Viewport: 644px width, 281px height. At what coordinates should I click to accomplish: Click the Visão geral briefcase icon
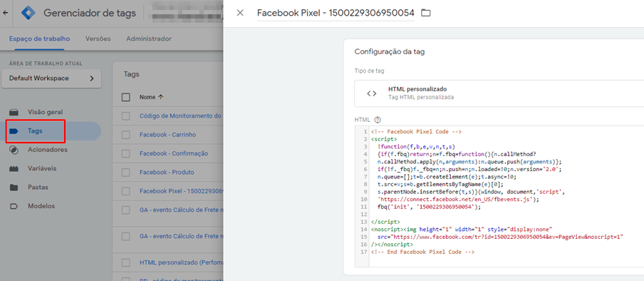14,112
